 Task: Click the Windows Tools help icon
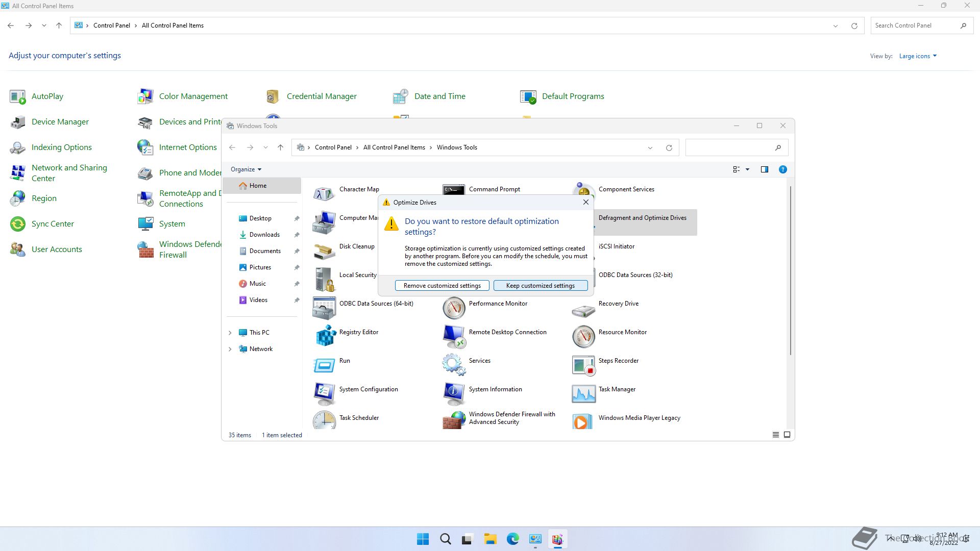(x=782, y=169)
